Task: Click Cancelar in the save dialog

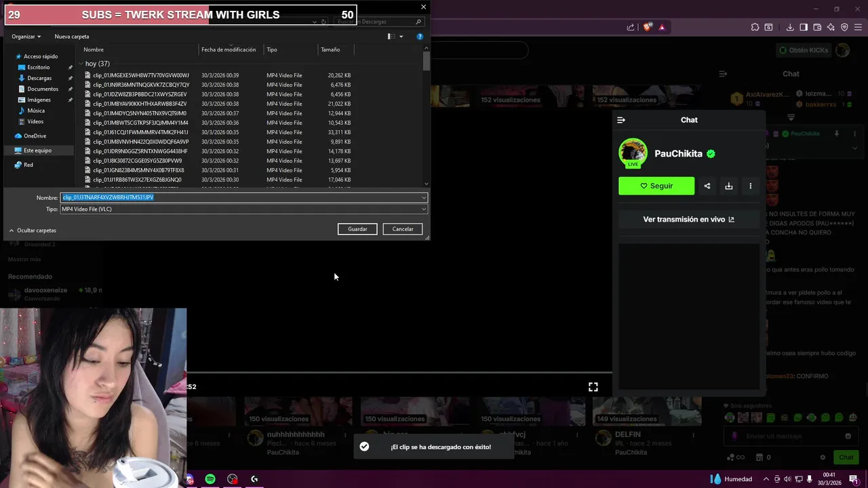Action: [x=403, y=229]
